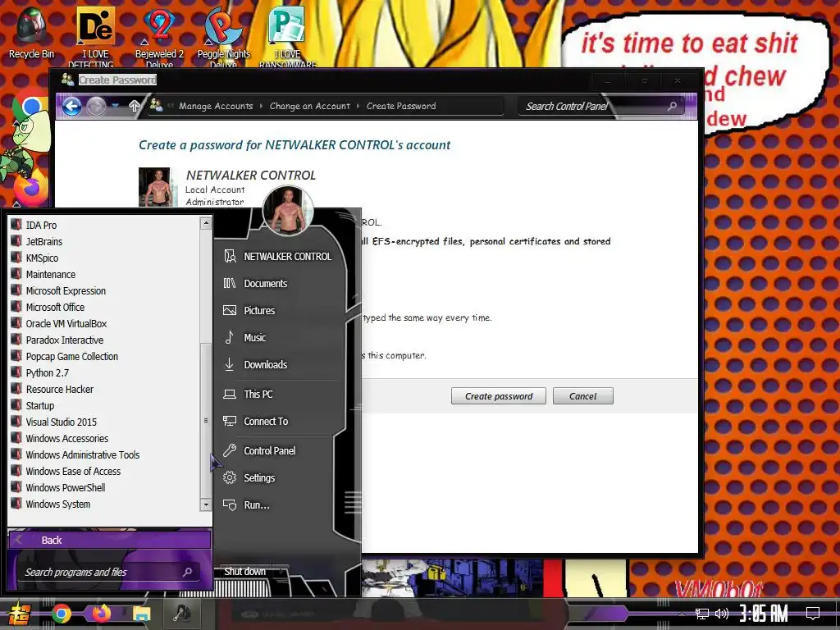Expand the Shut down options arrow

point(281,572)
